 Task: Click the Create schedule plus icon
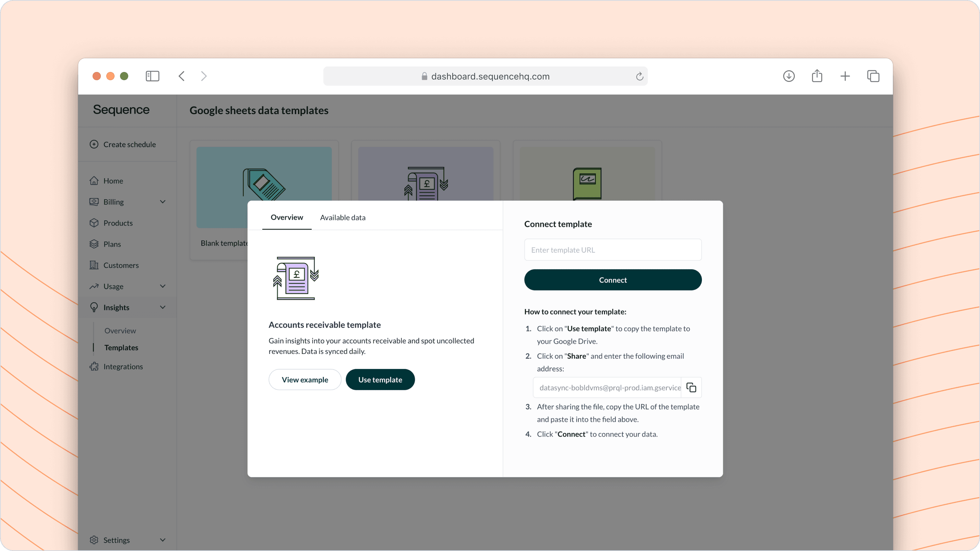(x=94, y=144)
